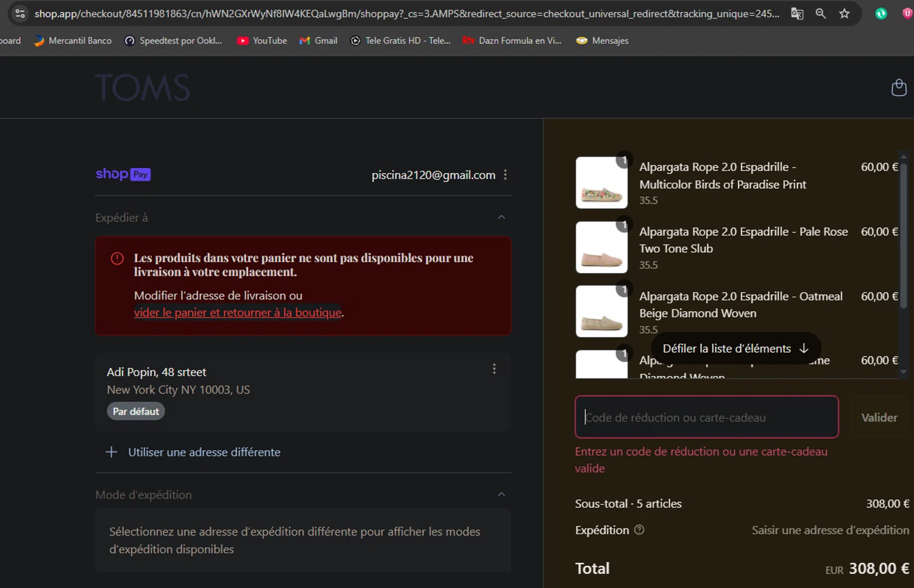Click the green circular extension icon
Viewport: 914px width, 588px height.
pos(881,13)
